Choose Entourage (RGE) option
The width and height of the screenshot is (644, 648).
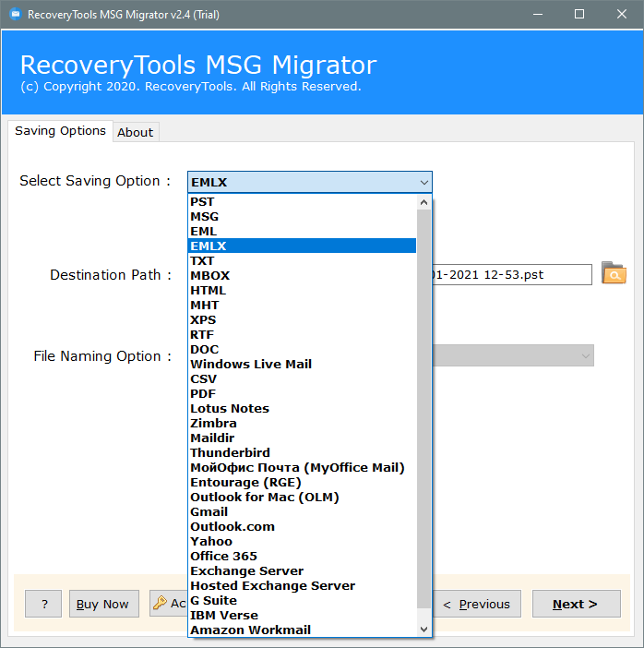[302, 482]
